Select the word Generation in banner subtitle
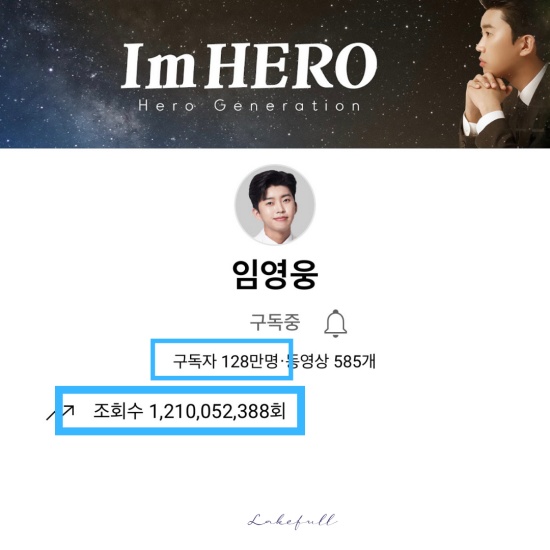 click(287, 105)
